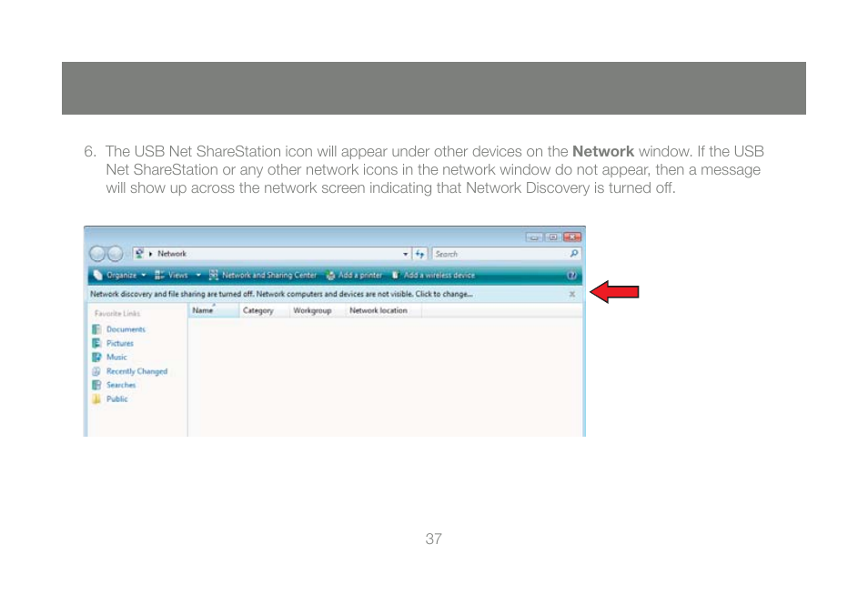Viewport: 868px width, 605px height.
Task: Select the Network icon in address bar
Action: (139, 254)
